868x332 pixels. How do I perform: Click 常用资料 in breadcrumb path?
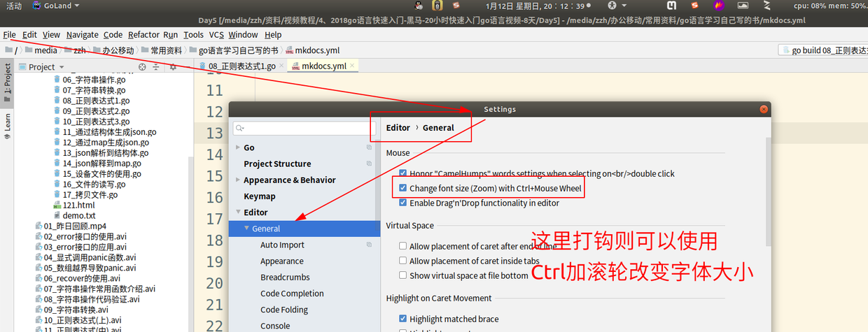[165, 50]
